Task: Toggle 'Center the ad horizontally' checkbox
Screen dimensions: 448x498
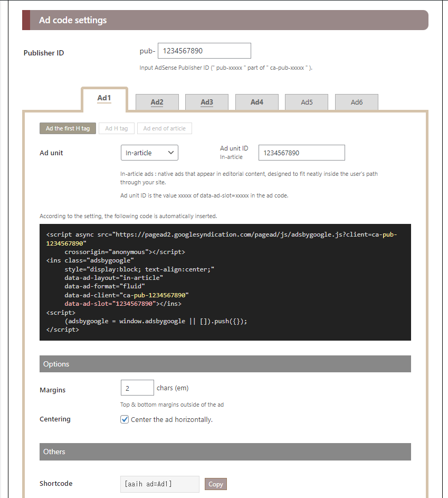Action: coord(125,419)
